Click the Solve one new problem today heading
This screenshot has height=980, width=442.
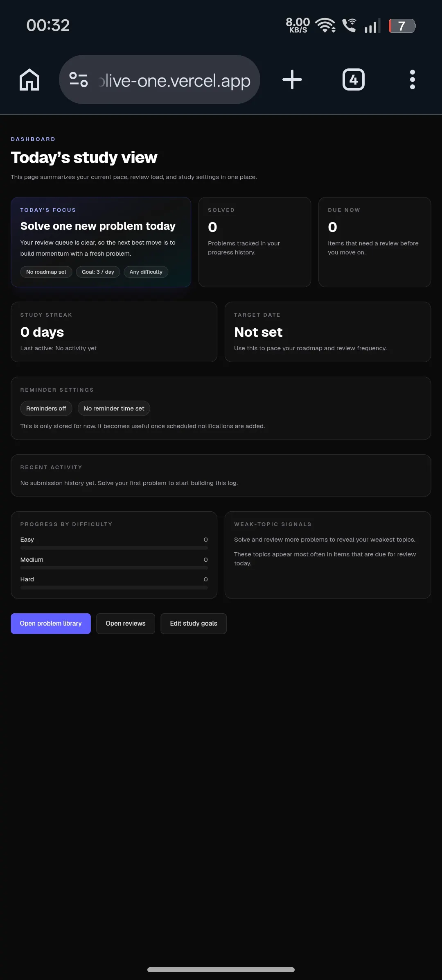(98, 226)
